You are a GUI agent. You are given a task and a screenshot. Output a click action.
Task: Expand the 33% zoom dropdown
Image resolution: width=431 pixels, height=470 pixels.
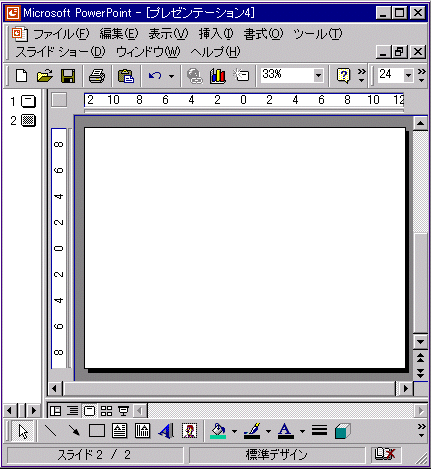(318, 76)
